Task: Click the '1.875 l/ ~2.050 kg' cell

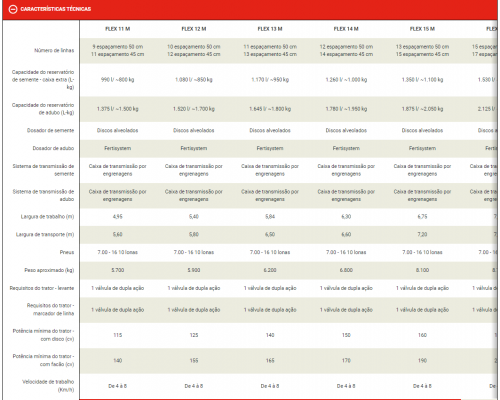Action: pos(422,109)
